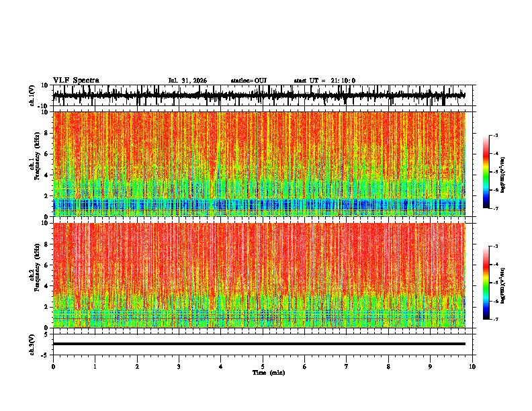Click the "5" tick on ch.3(V) axis
The height and width of the screenshot is (411, 532).
click(x=47, y=334)
